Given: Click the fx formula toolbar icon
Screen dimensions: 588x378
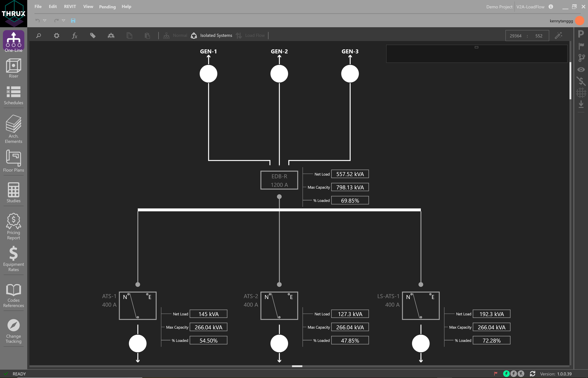Looking at the screenshot, I should (75, 35).
